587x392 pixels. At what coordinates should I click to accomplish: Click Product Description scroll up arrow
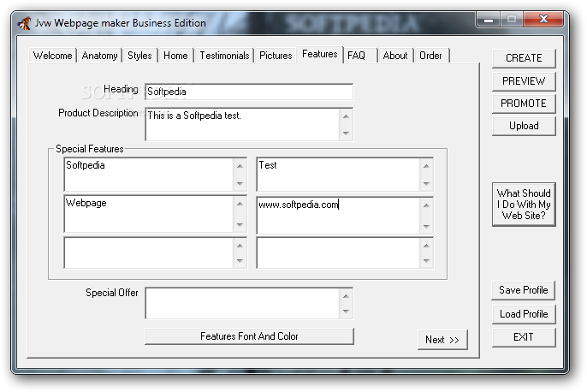[346, 116]
